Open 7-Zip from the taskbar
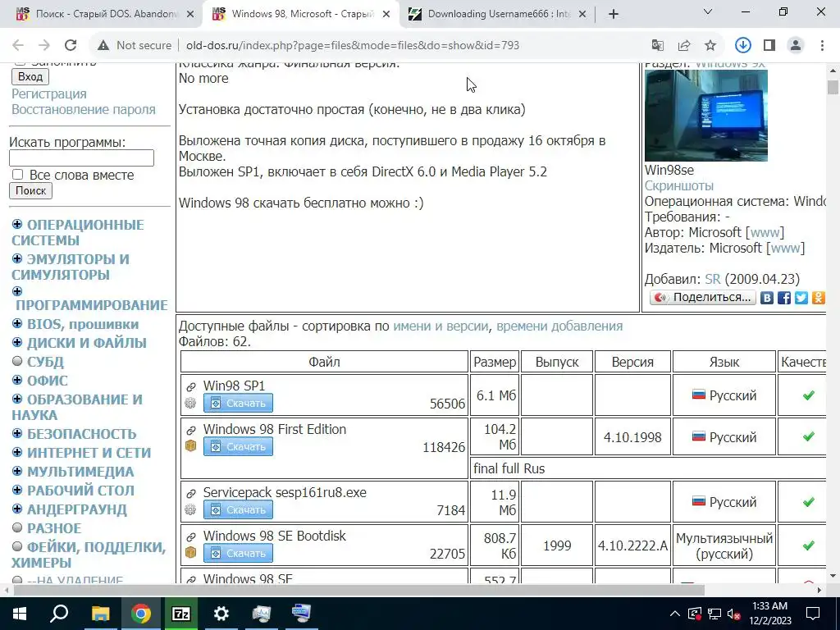The height and width of the screenshot is (630, 840). point(180,614)
